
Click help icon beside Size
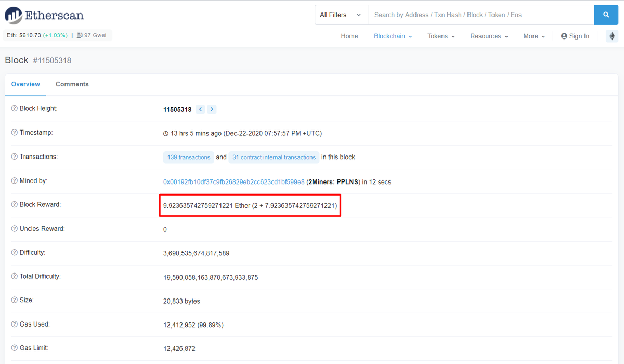15,301
